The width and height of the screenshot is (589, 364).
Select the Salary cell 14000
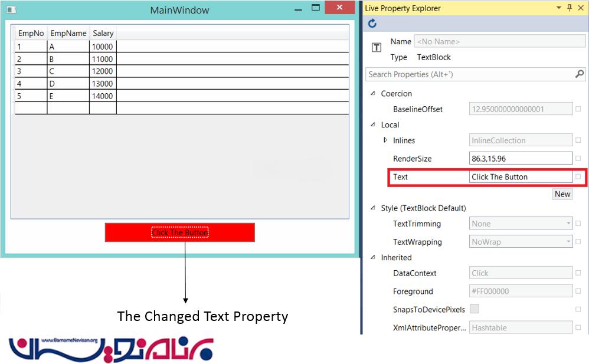pos(103,96)
